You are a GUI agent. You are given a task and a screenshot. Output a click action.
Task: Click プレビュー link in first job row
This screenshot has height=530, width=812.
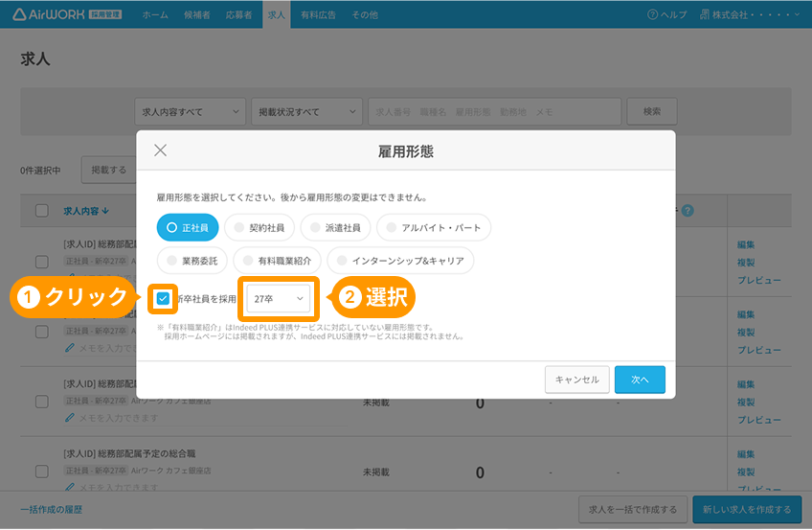click(x=759, y=280)
